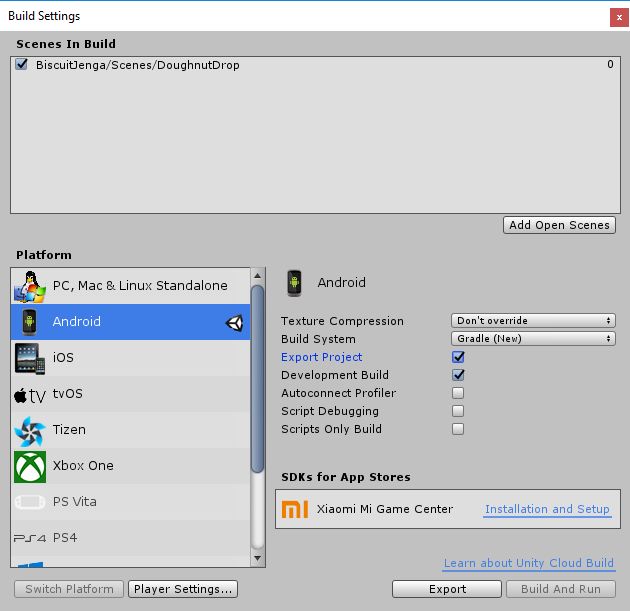Click the Android icon beside platform settings header
This screenshot has height=611, width=630.
[295, 283]
